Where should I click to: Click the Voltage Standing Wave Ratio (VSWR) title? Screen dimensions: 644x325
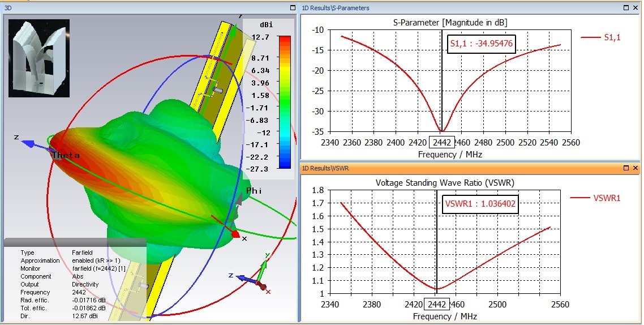pyautogui.click(x=445, y=183)
